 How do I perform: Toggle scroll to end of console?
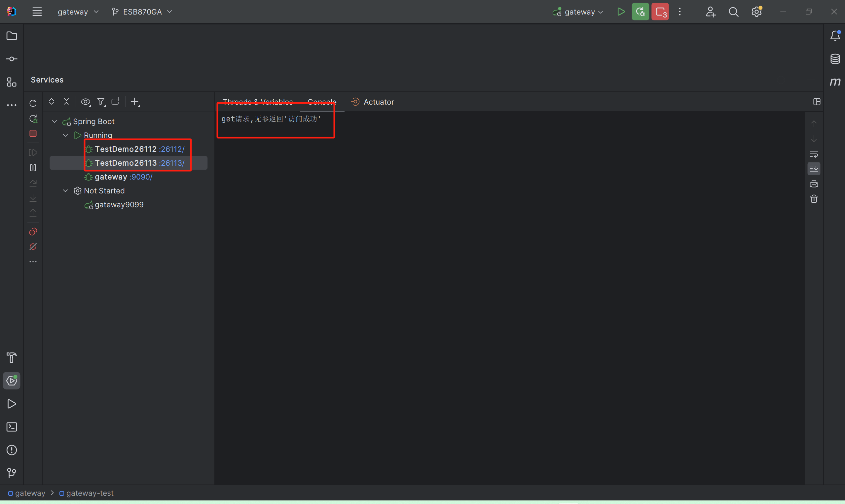814,169
